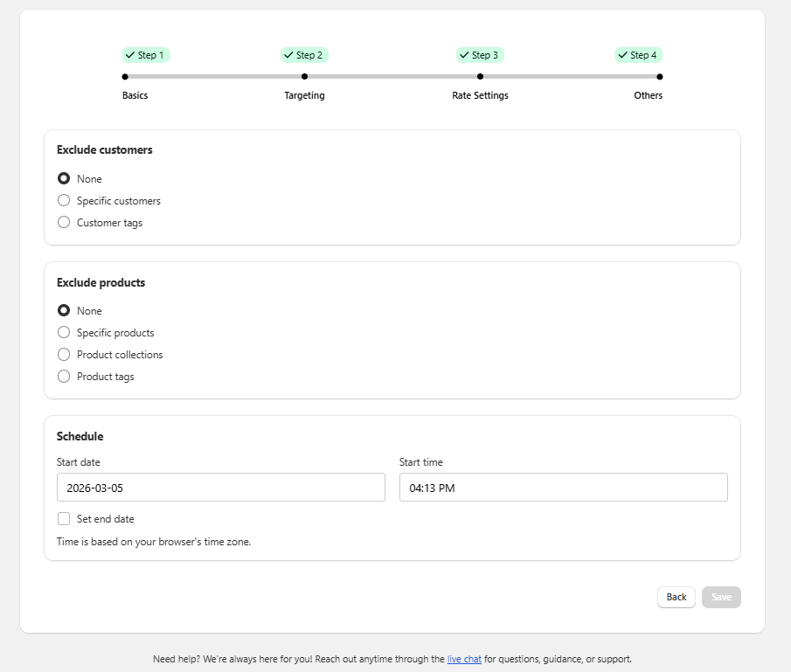This screenshot has width=791, height=672.
Task: Select the Others step label
Action: coord(648,95)
